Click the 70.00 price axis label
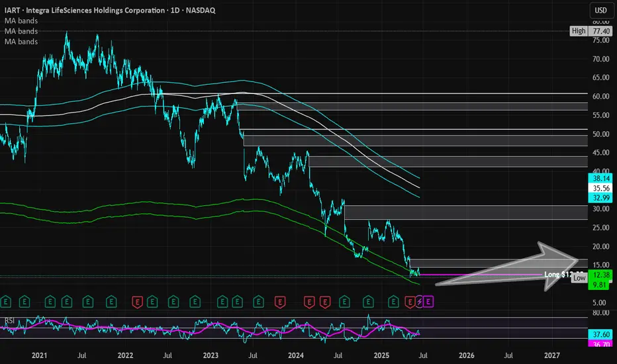The height and width of the screenshot is (364, 617). pyautogui.click(x=601, y=59)
